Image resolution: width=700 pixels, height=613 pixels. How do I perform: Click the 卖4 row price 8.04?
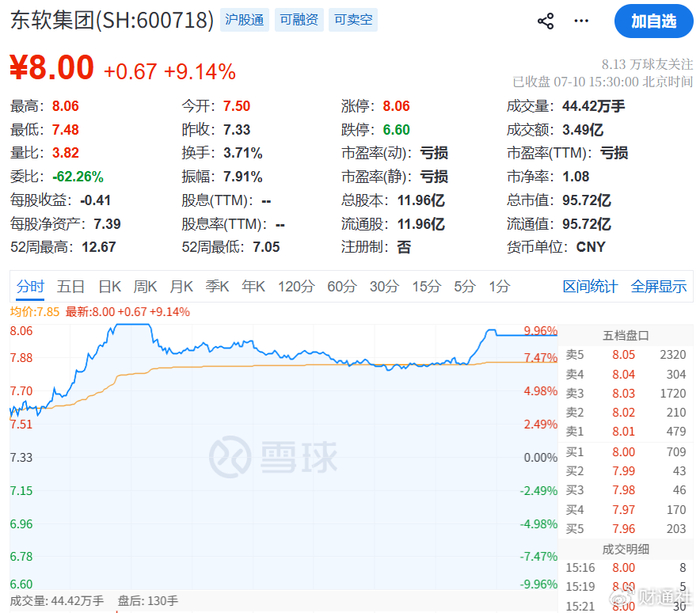click(x=623, y=374)
